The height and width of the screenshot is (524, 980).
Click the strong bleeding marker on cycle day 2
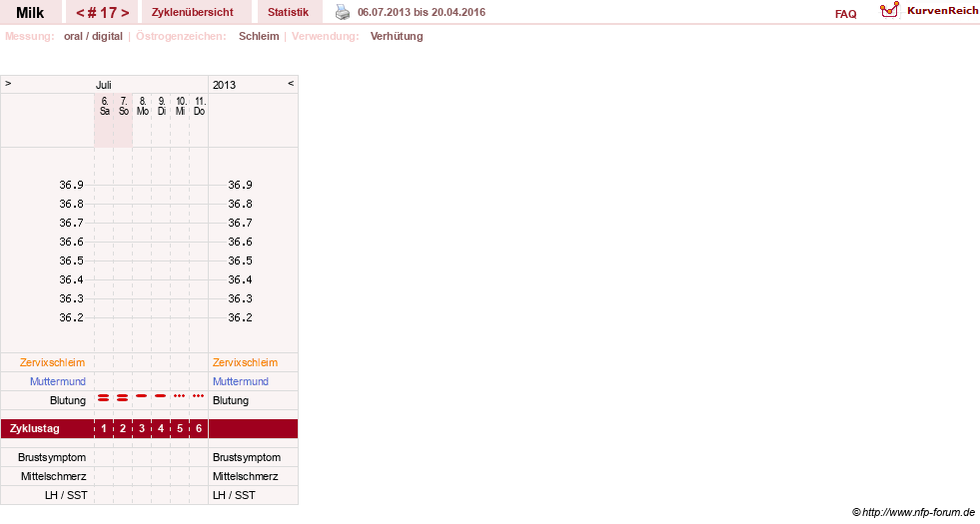pyautogui.click(x=123, y=397)
